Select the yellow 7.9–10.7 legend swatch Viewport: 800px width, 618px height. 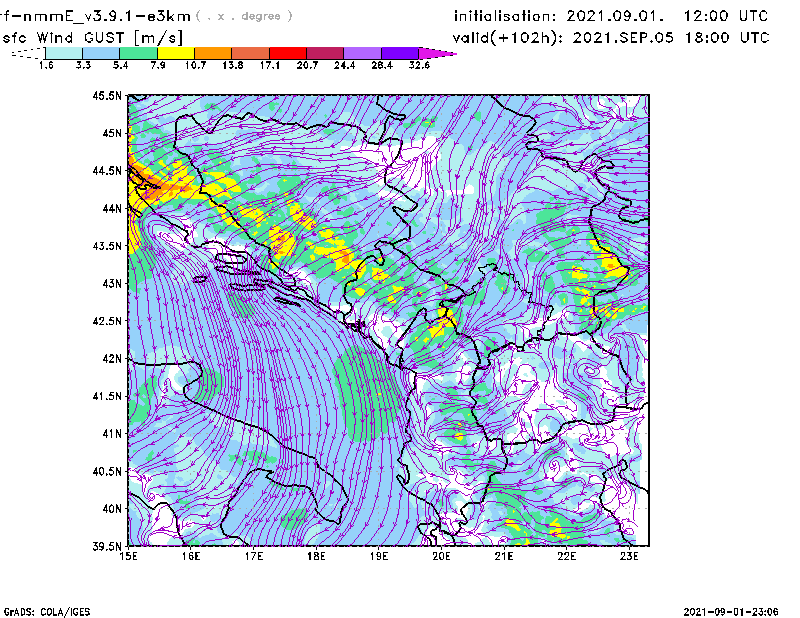coord(176,53)
